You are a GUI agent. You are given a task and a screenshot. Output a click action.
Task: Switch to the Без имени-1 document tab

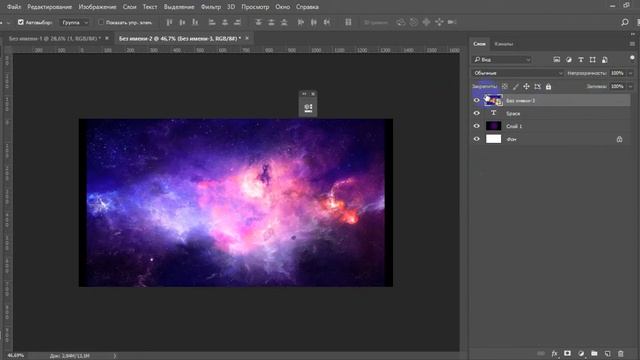pyautogui.click(x=55, y=38)
